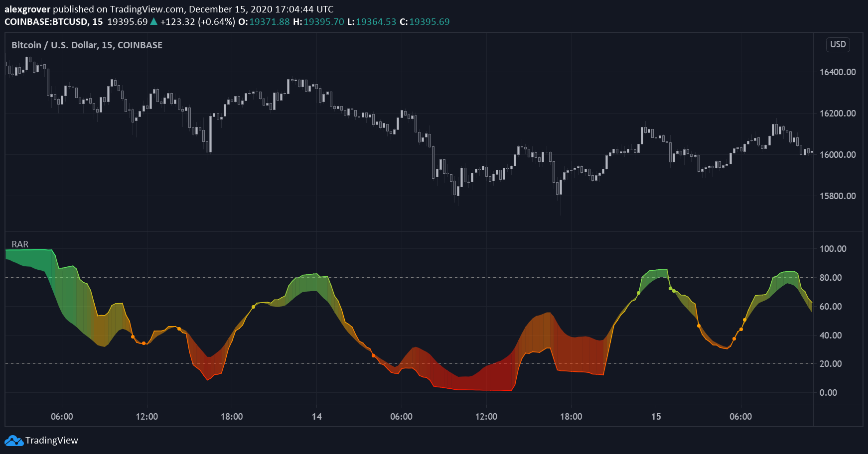This screenshot has height=454, width=868.
Task: Click the TradingView cloud logo icon
Action: pyautogui.click(x=14, y=441)
